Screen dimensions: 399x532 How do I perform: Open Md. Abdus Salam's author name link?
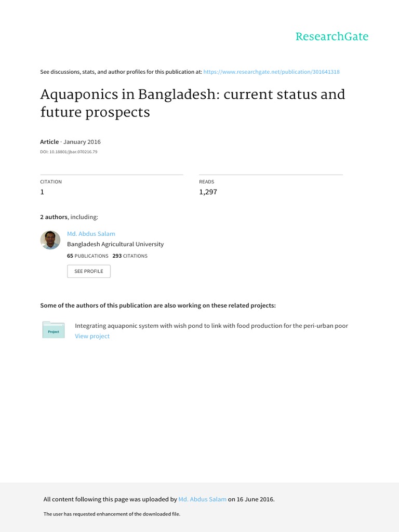pos(91,234)
